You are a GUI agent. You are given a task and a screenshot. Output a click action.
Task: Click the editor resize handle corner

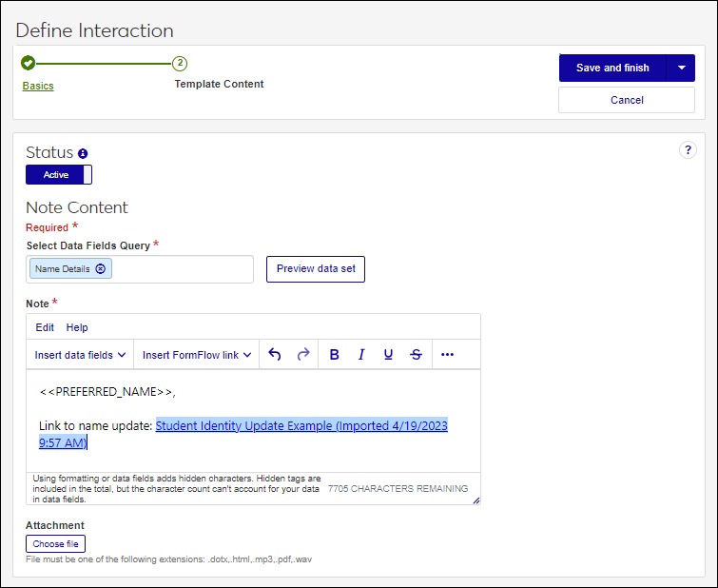click(x=475, y=500)
